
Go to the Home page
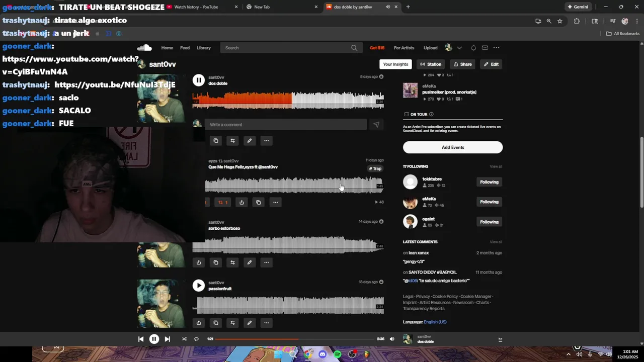[x=167, y=48]
